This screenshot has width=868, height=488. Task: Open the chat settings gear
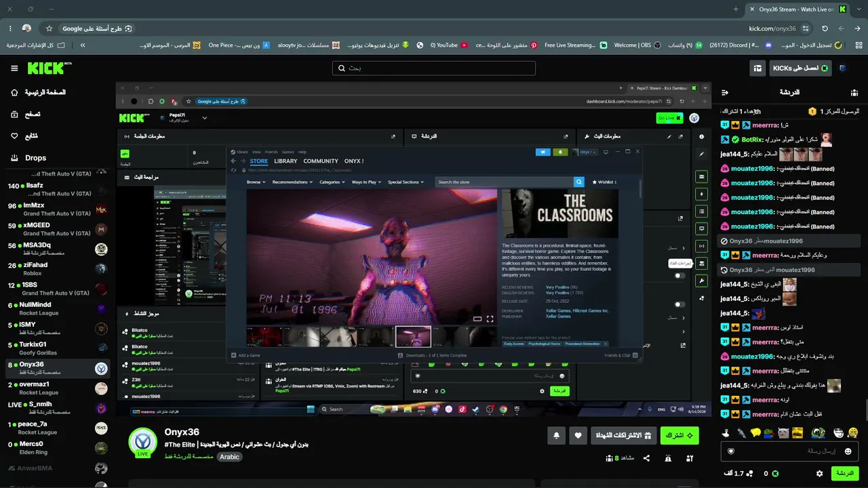[819, 474]
